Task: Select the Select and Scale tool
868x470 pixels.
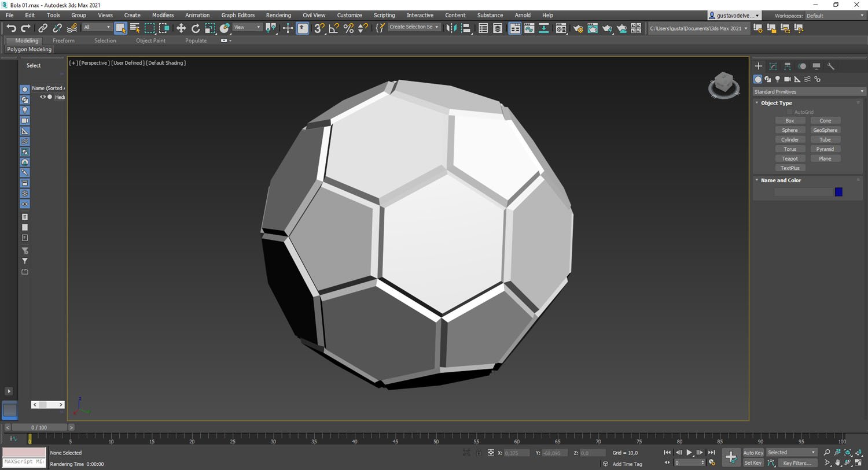Action: (x=210, y=28)
